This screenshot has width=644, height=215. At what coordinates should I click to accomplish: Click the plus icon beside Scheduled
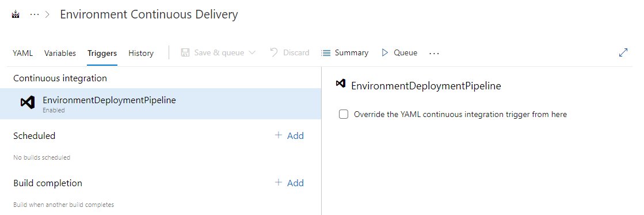(x=279, y=135)
